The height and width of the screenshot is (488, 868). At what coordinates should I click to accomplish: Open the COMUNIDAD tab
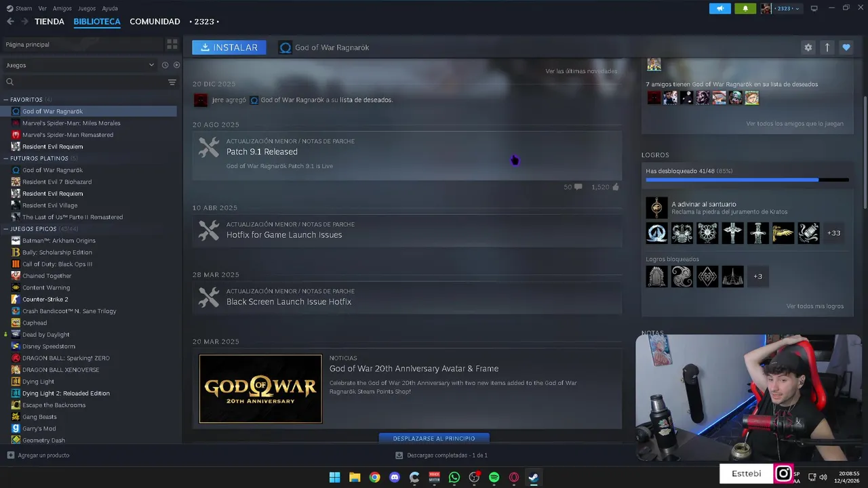pyautogui.click(x=155, y=22)
